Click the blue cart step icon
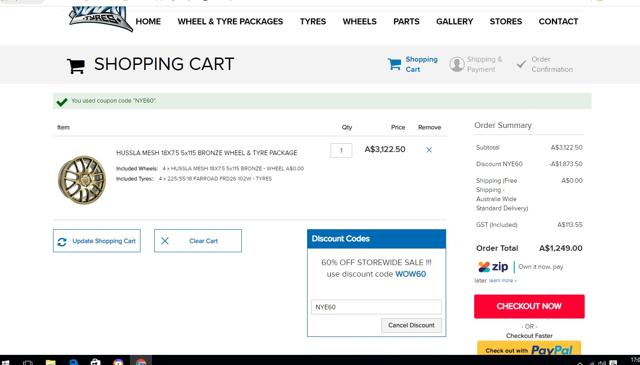The image size is (640, 365). [394, 64]
